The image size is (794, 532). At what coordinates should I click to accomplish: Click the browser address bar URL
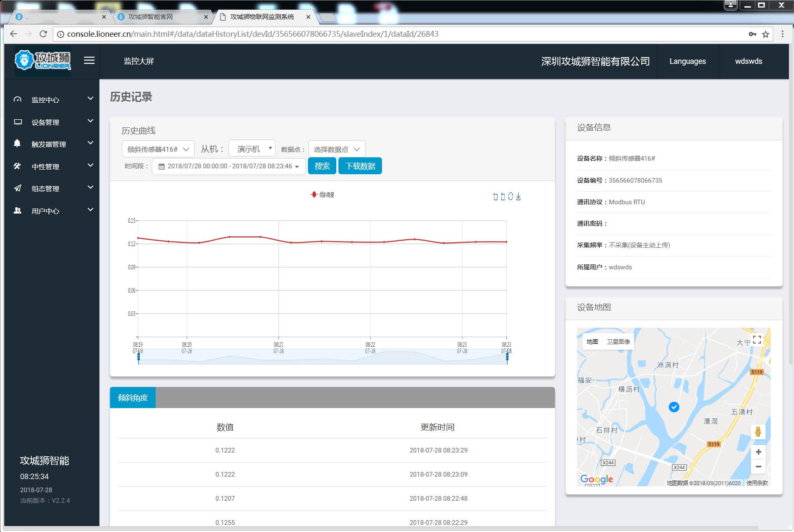(253, 34)
